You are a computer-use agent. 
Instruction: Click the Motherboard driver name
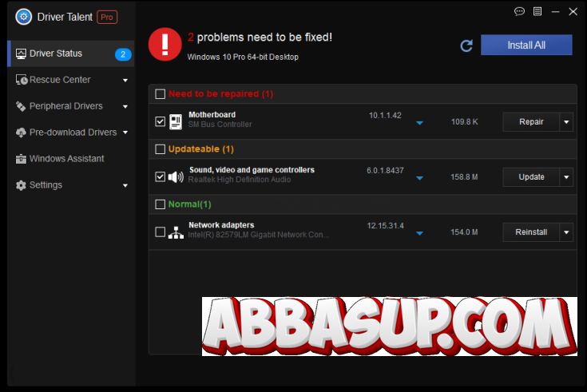click(212, 115)
